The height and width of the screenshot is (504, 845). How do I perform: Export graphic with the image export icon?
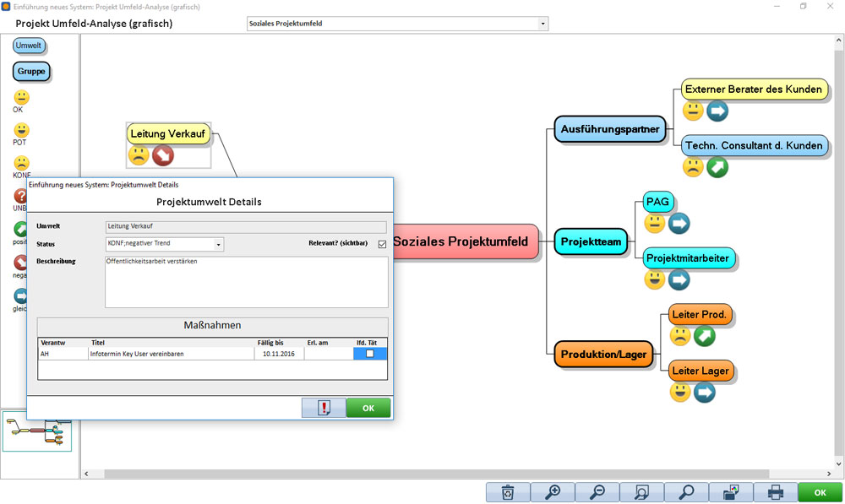click(732, 491)
